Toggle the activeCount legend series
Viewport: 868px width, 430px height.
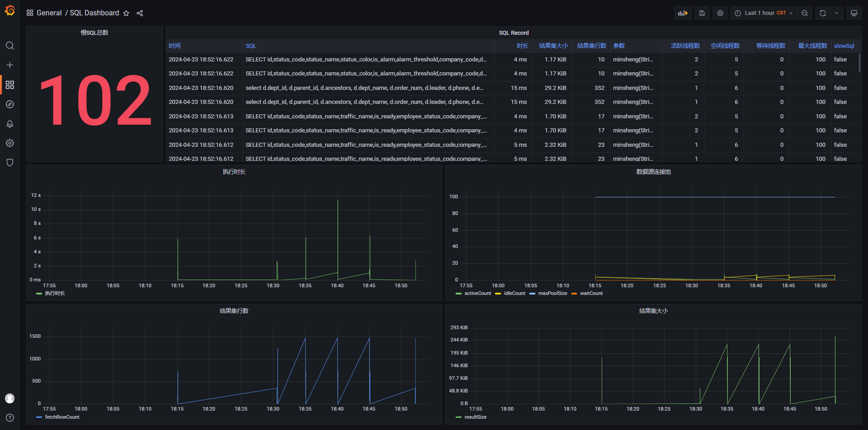[477, 293]
